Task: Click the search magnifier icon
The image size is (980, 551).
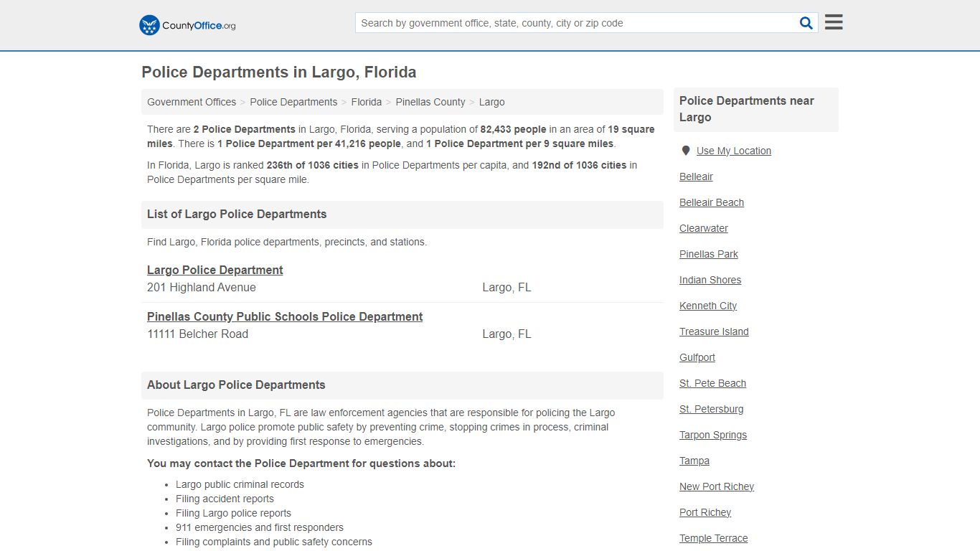Action: [x=806, y=23]
